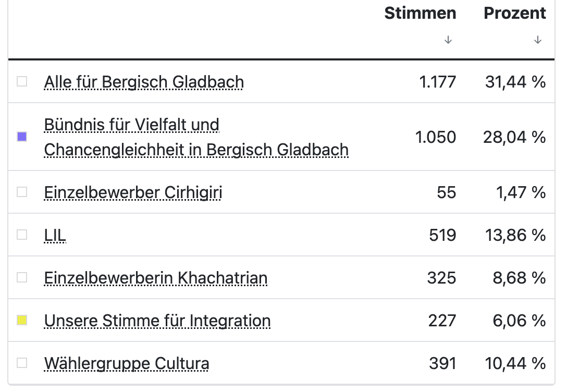The width and height of the screenshot is (567, 392).
Task: Click the empty swatch beside Wählergruppe Cultura
Action: click(x=22, y=363)
